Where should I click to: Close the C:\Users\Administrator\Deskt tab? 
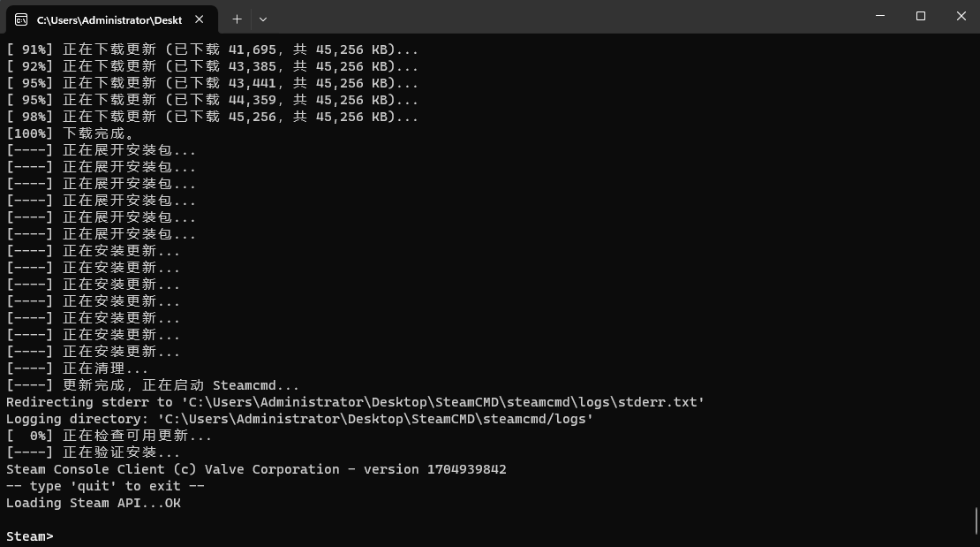click(200, 19)
